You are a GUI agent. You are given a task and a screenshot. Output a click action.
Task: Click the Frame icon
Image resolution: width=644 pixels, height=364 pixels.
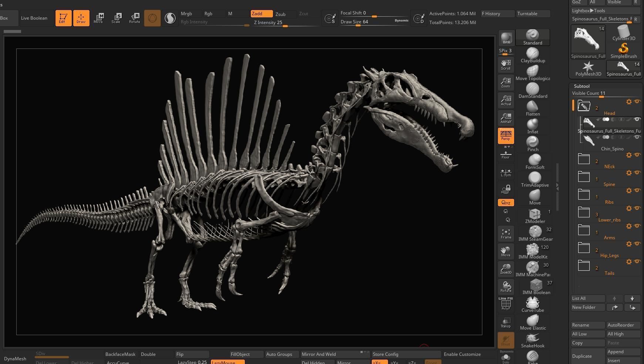click(506, 233)
